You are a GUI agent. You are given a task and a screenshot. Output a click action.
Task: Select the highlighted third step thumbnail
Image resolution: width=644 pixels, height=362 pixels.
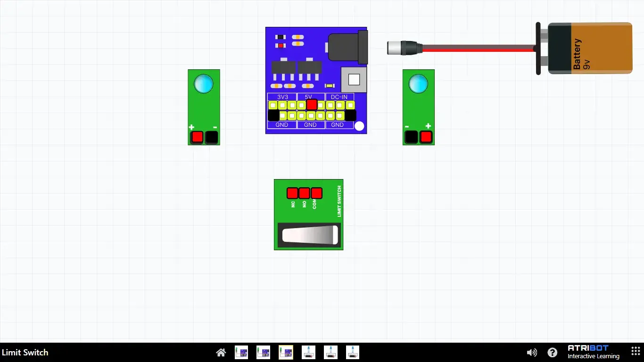[x=286, y=353]
